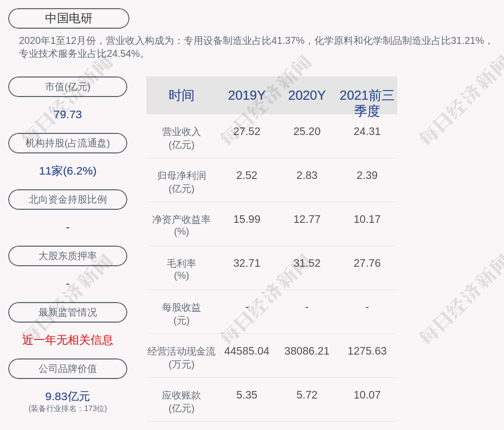Select the 装备行业排名：173位 note
Screen dimensions: 504x430
[x=68, y=408]
